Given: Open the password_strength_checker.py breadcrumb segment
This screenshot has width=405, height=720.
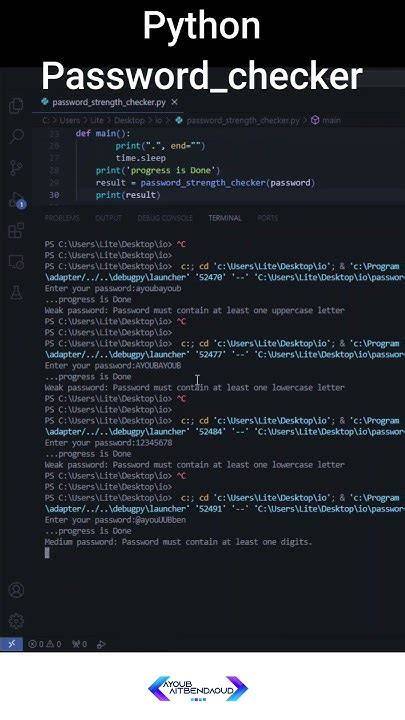Looking at the screenshot, I should [242, 120].
